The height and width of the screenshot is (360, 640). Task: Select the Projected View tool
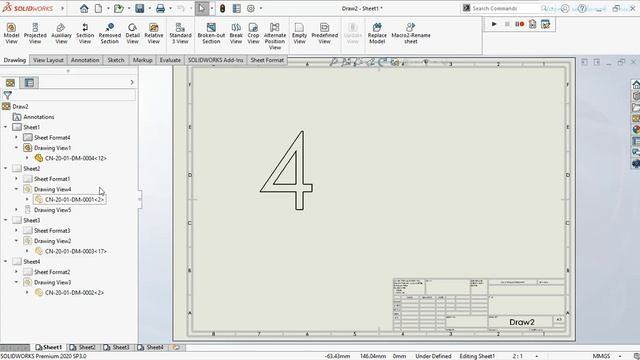tap(35, 33)
